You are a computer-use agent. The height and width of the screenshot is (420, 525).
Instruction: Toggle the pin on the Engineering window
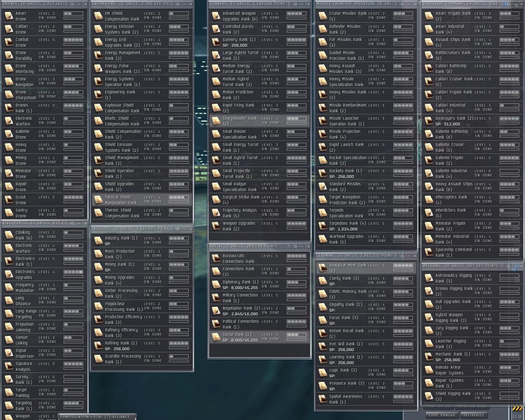pyautogui.click(x=178, y=4)
